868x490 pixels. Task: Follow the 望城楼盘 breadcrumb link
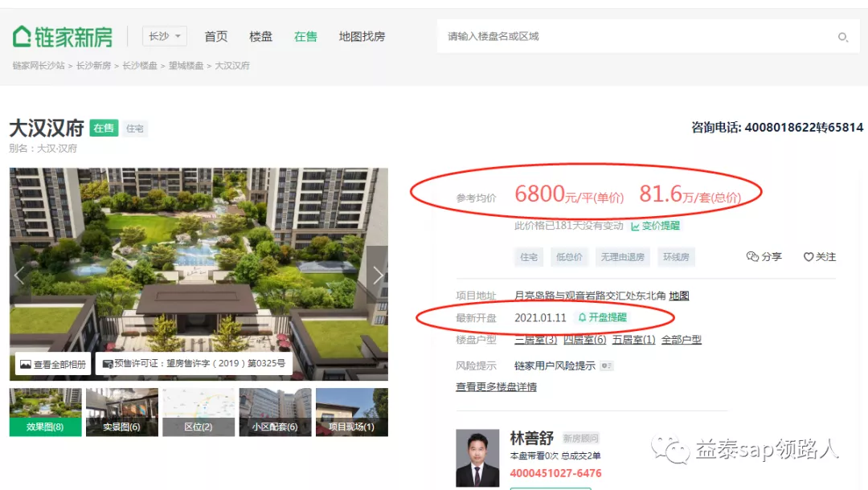(186, 65)
